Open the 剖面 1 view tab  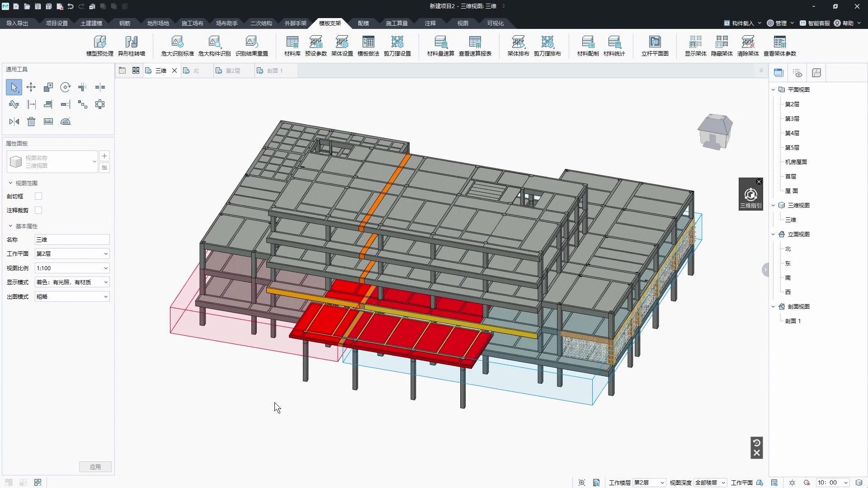click(274, 70)
